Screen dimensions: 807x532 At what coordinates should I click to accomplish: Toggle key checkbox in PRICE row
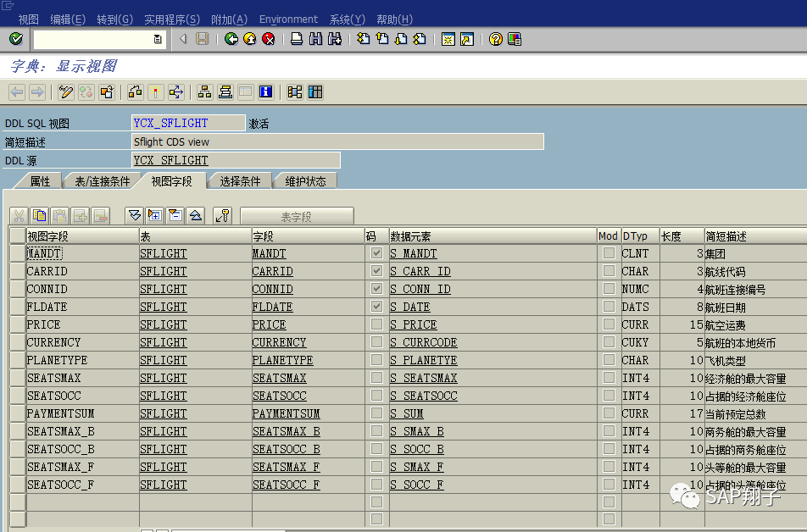tap(376, 324)
